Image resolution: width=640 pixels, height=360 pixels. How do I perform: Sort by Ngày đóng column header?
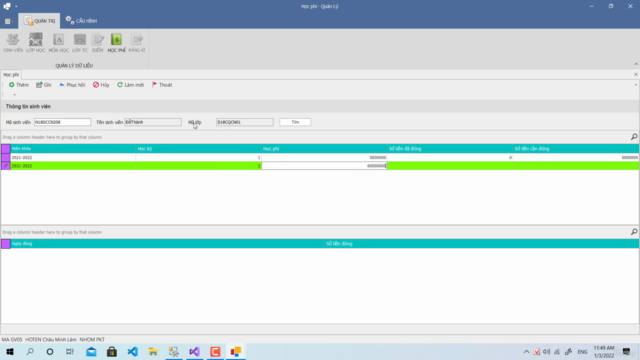point(167,244)
